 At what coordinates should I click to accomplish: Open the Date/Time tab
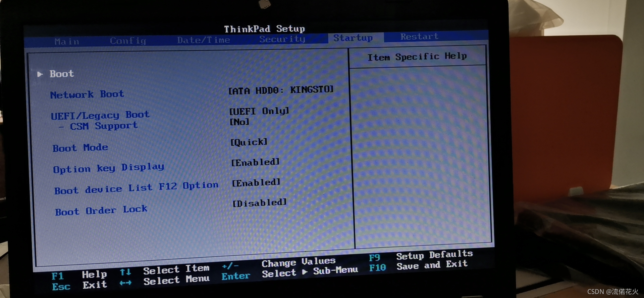204,40
